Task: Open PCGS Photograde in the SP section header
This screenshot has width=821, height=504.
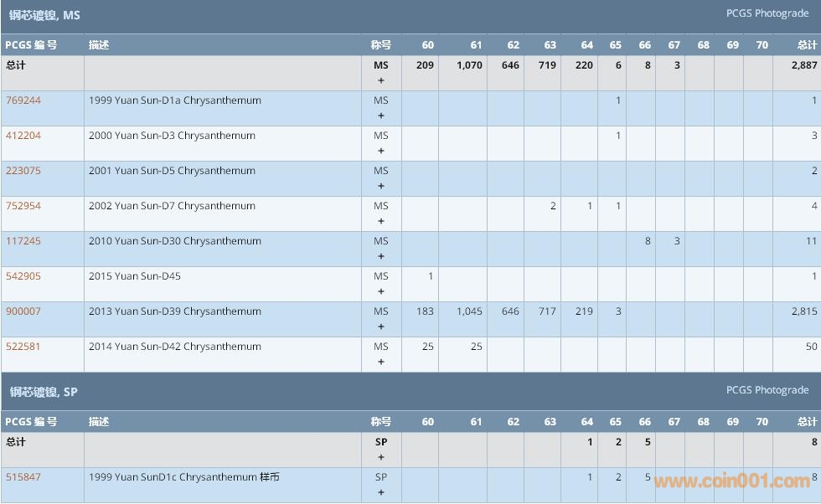Action: [x=767, y=390]
